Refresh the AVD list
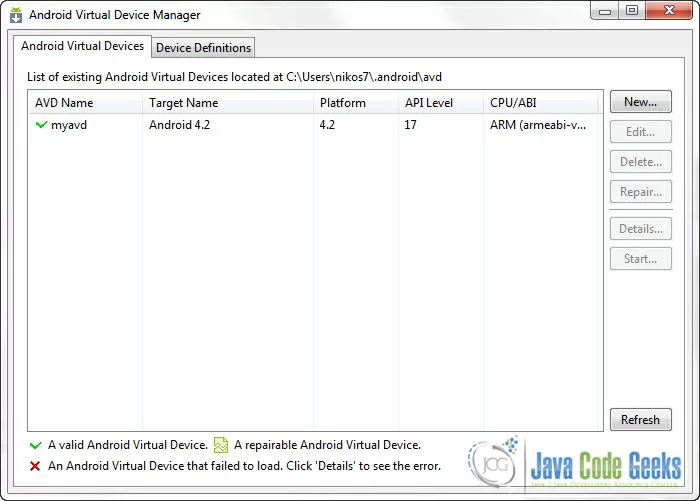 click(x=641, y=419)
